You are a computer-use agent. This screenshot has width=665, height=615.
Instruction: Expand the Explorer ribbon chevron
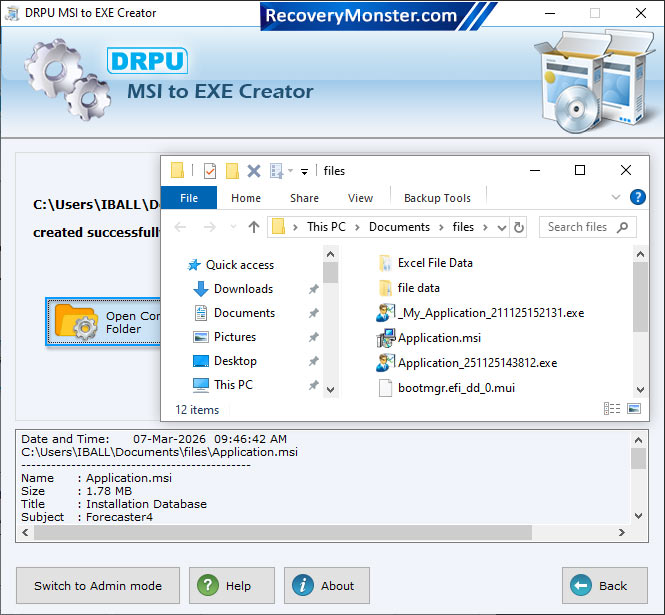tap(616, 198)
